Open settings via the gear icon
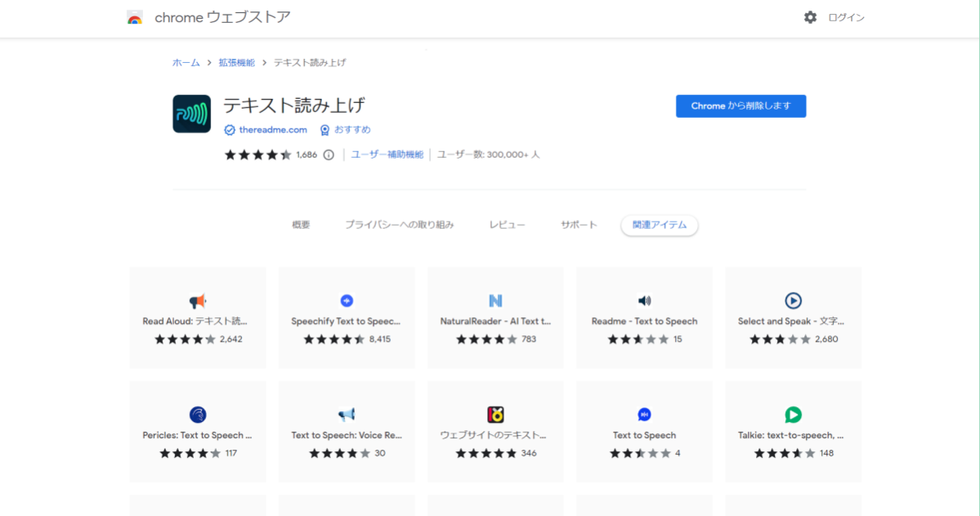This screenshot has width=980, height=516. [810, 17]
